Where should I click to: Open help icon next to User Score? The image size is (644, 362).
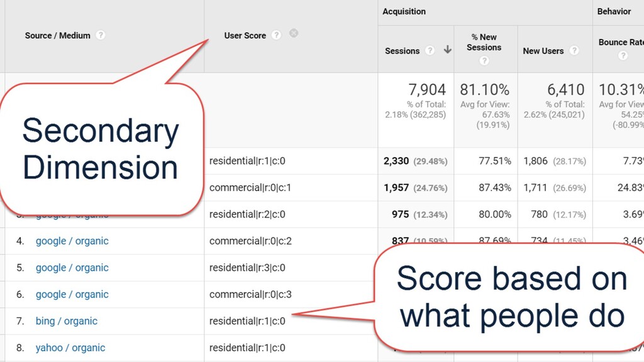point(277,35)
